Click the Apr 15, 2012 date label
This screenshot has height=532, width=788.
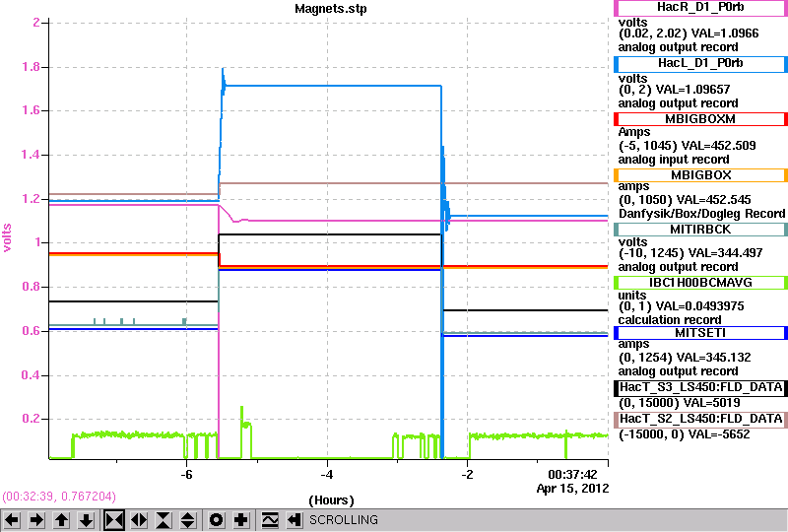[x=572, y=489]
